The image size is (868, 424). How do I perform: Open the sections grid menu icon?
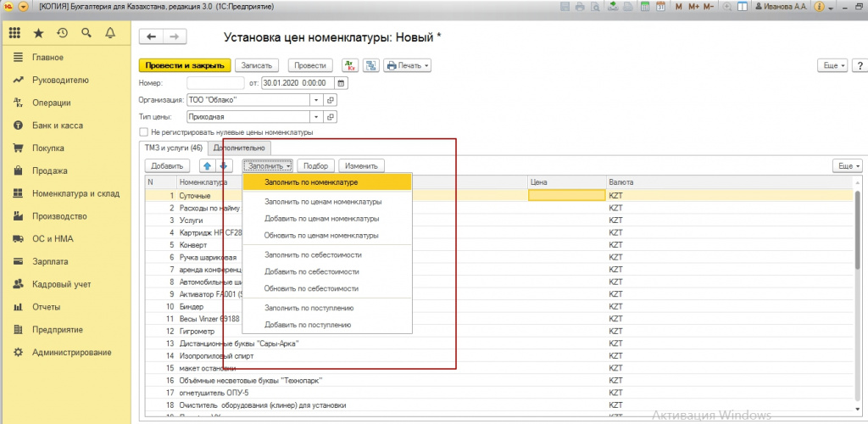[15, 33]
